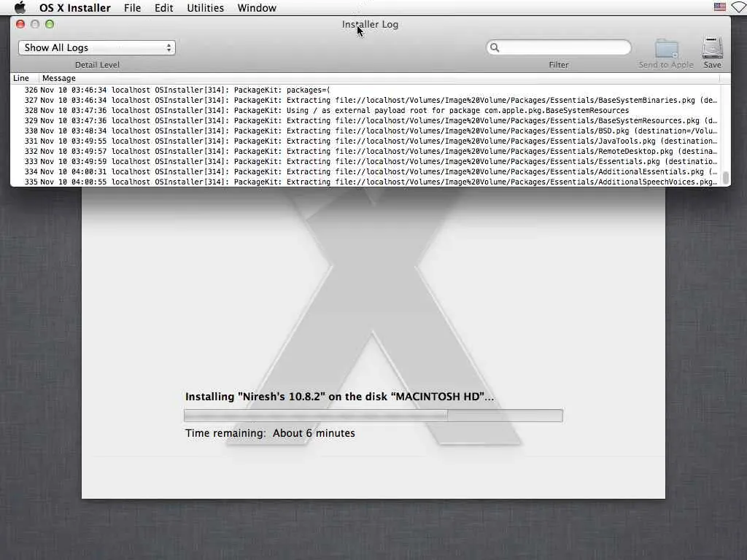Click the Wi-Fi status icon in menu bar
The width and height of the screenshot is (747, 560).
pos(740,7)
